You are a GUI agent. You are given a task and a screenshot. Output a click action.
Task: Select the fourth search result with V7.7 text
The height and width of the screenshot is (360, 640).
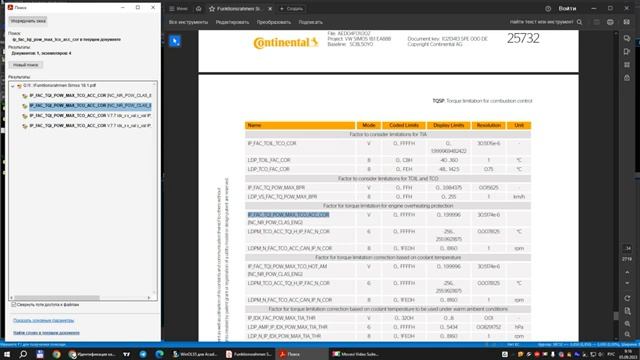point(90,126)
